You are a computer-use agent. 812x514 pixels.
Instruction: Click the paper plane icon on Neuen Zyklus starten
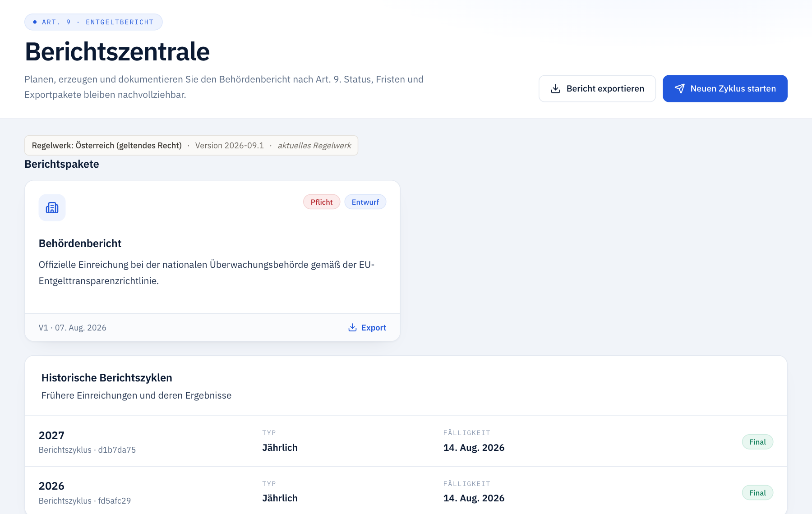pyautogui.click(x=679, y=89)
